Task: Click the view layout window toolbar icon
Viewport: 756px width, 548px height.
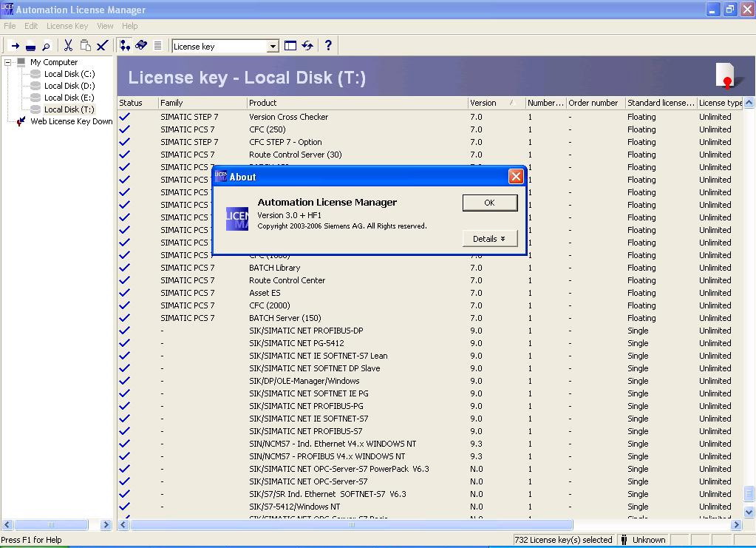Action: (290, 46)
